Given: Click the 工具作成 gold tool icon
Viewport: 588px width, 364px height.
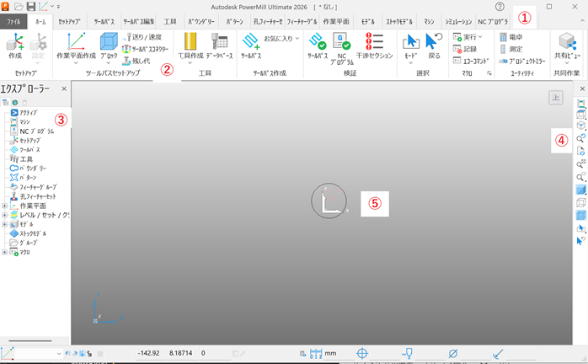Looking at the screenshot, I should [190, 41].
